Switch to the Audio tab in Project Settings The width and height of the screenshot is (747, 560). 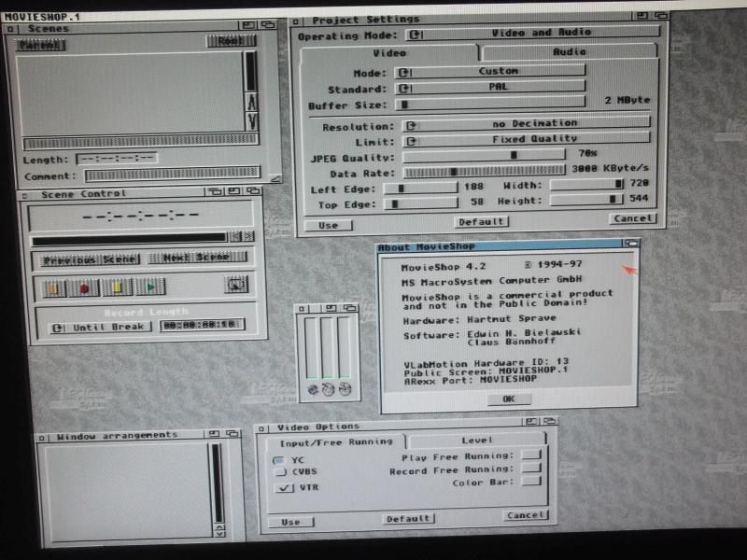[x=569, y=52]
